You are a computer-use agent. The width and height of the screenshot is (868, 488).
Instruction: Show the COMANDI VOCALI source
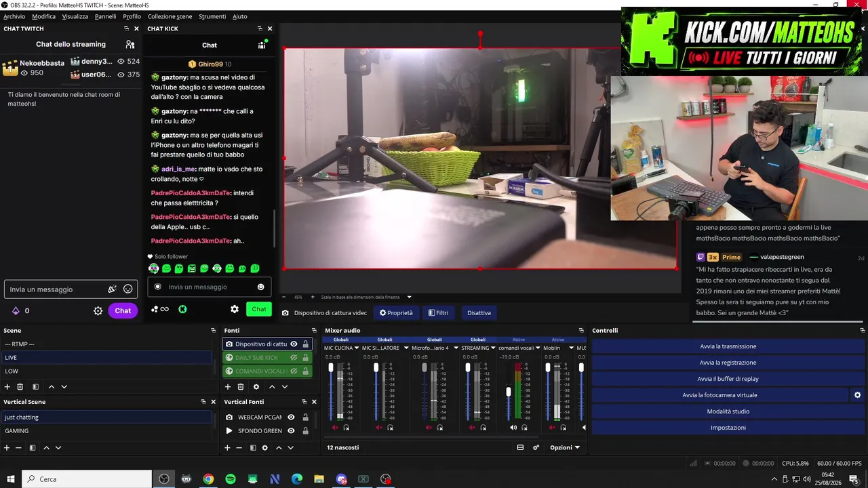[x=294, y=371]
